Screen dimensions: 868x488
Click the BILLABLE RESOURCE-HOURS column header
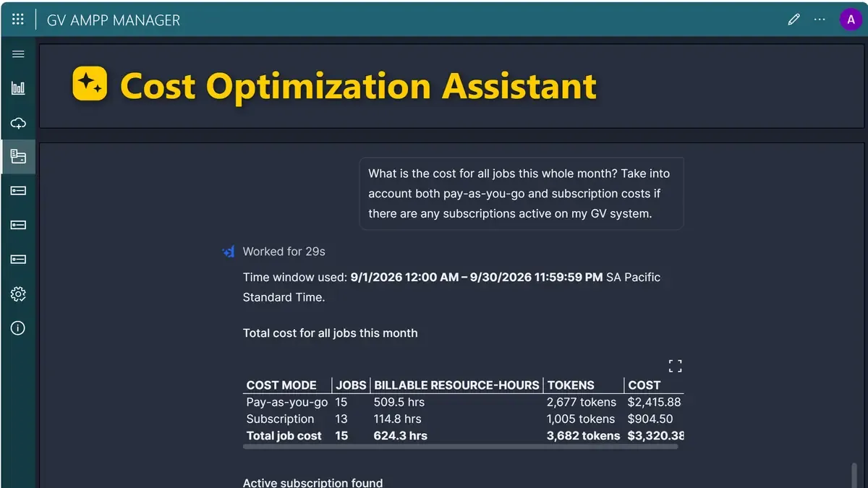click(x=456, y=385)
